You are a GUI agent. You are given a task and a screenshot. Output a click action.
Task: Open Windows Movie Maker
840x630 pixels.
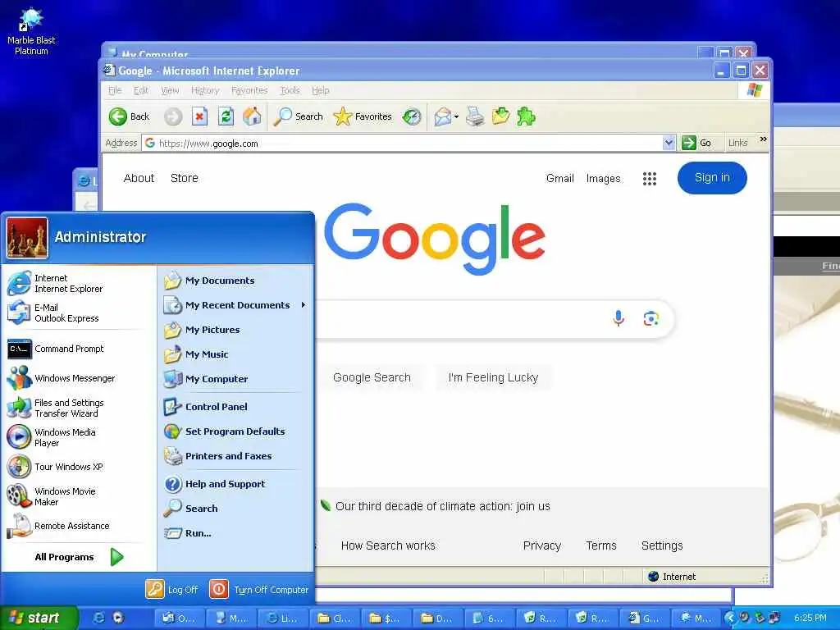[x=79, y=496]
